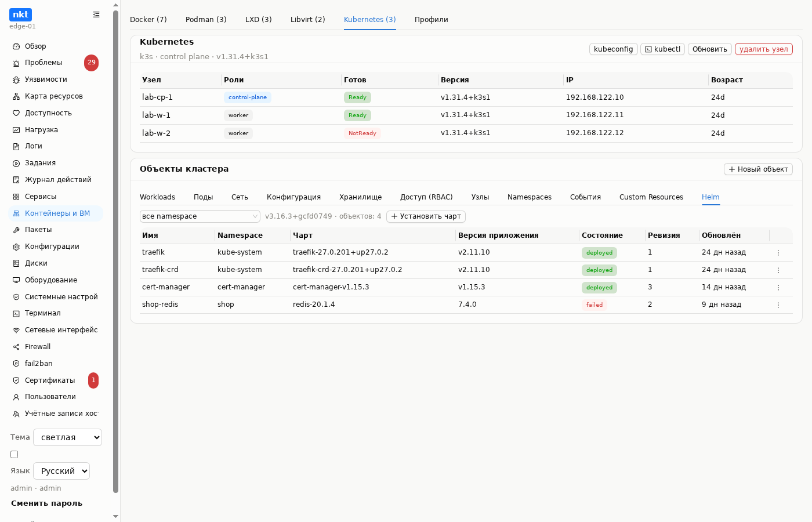812x522 pixels.
Task: Switch to the Libvirt (2) tab
Action: 308,20
